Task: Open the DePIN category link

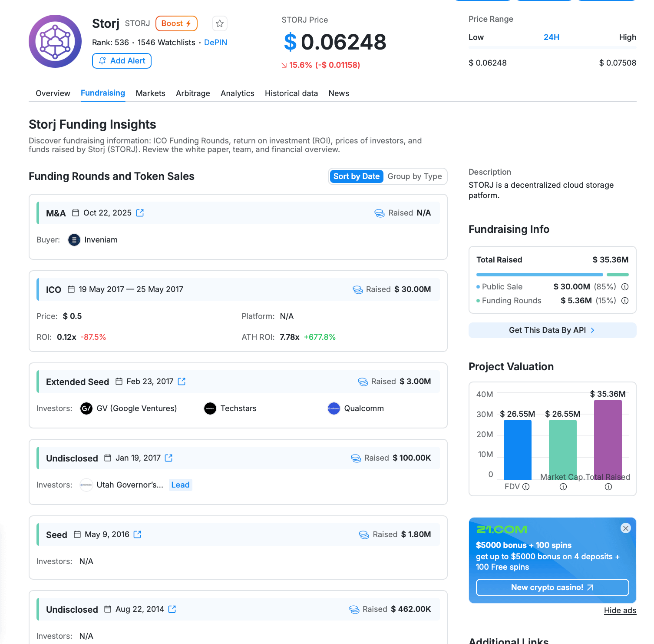Action: point(216,43)
